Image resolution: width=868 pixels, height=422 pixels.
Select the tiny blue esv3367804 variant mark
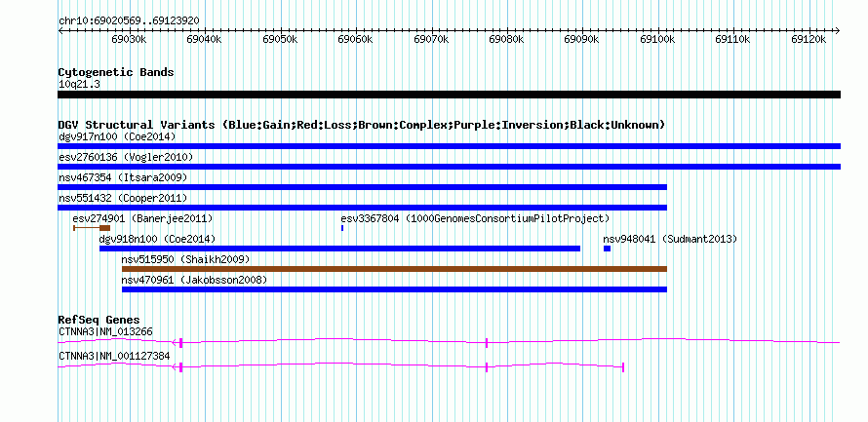pos(342,228)
